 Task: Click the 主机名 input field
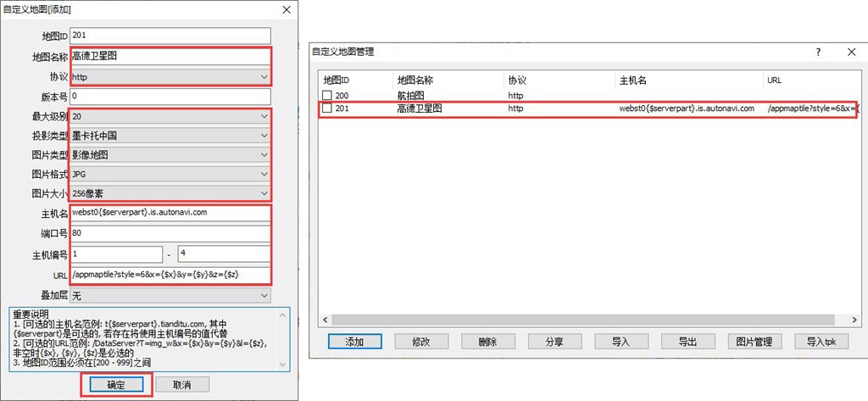(170, 214)
